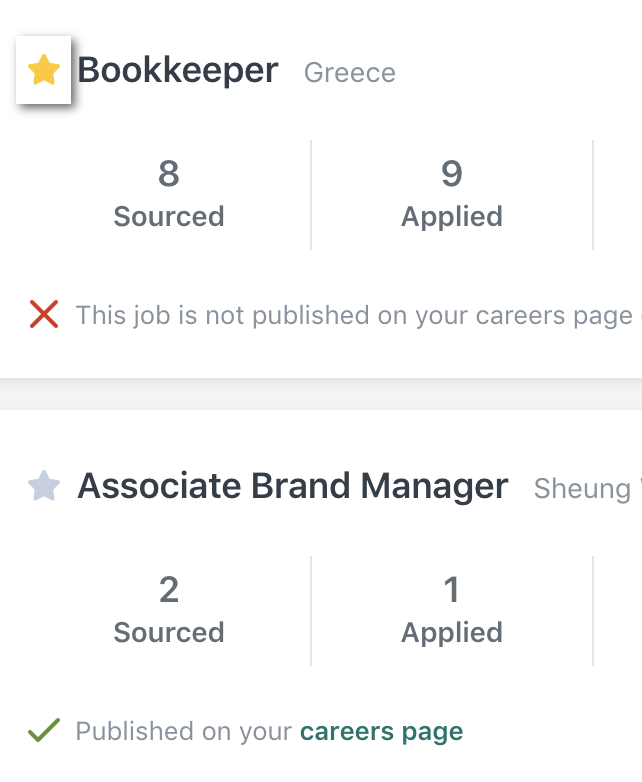Click the red X unpublished icon

point(44,314)
